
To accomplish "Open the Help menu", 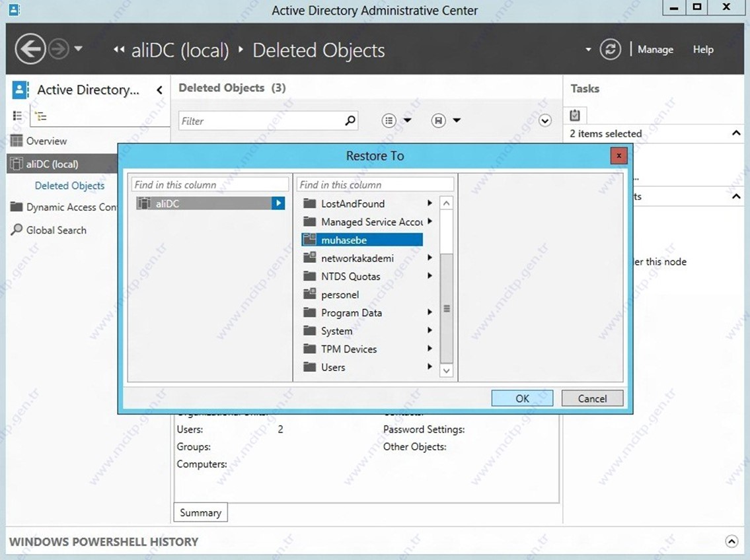I will click(x=703, y=50).
